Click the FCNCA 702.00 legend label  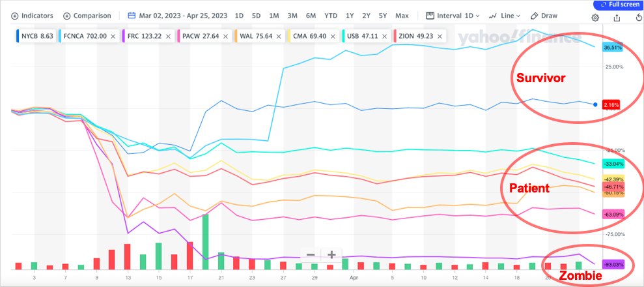[85, 36]
